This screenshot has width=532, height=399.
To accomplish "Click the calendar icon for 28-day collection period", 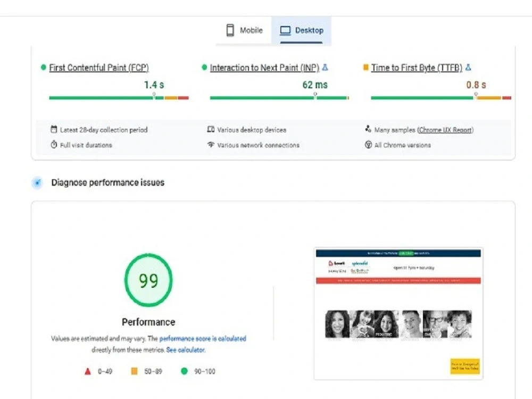I will [54, 129].
